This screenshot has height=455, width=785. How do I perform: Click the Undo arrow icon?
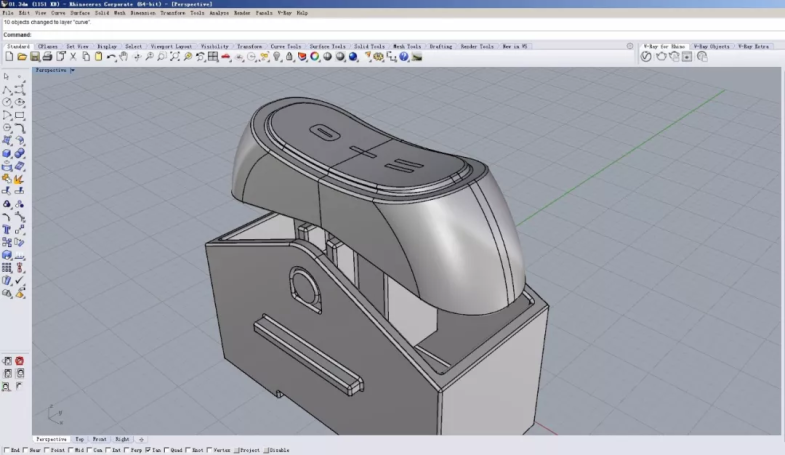(111, 57)
